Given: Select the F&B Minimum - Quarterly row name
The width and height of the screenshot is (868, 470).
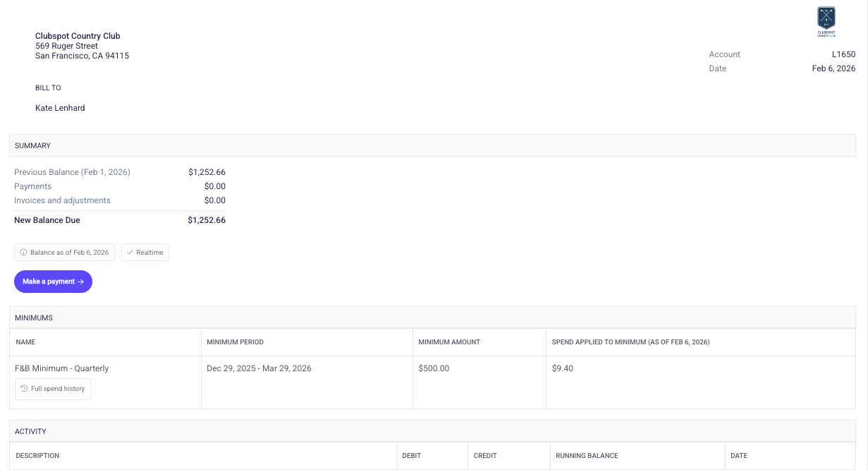Looking at the screenshot, I should pos(61,368).
